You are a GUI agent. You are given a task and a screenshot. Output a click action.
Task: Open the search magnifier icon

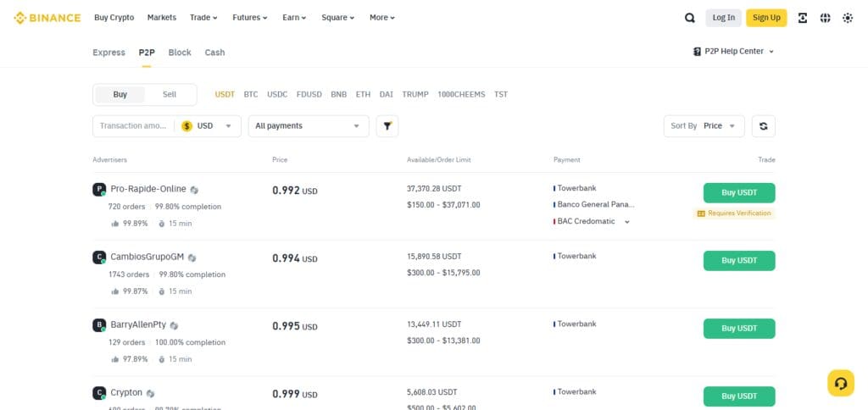[690, 18]
